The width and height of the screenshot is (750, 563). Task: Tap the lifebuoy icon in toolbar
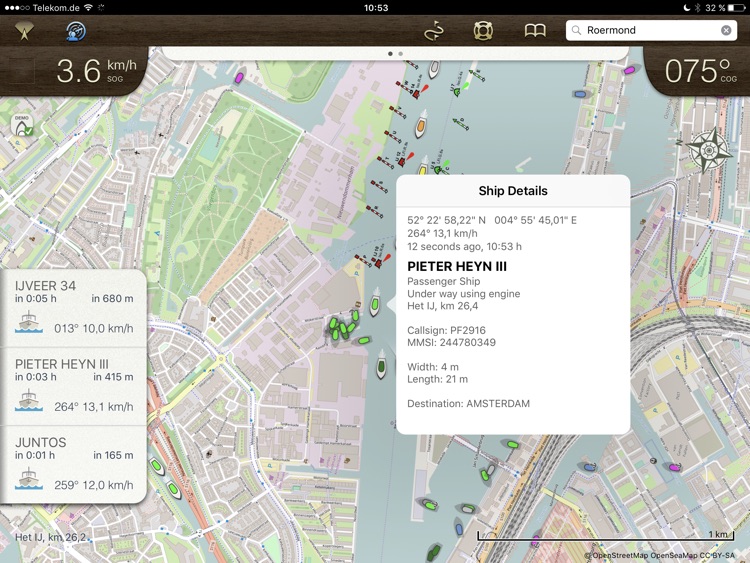click(484, 31)
